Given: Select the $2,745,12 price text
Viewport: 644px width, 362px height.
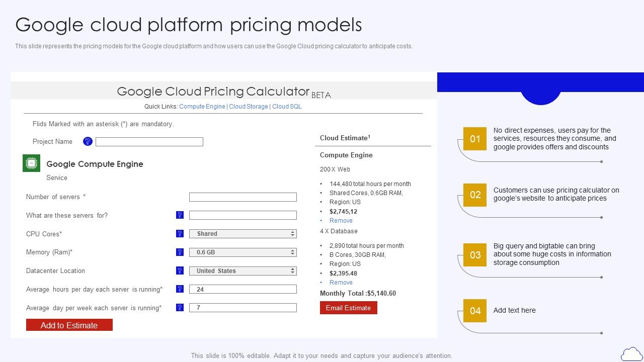Looking at the screenshot, I should click(344, 212).
